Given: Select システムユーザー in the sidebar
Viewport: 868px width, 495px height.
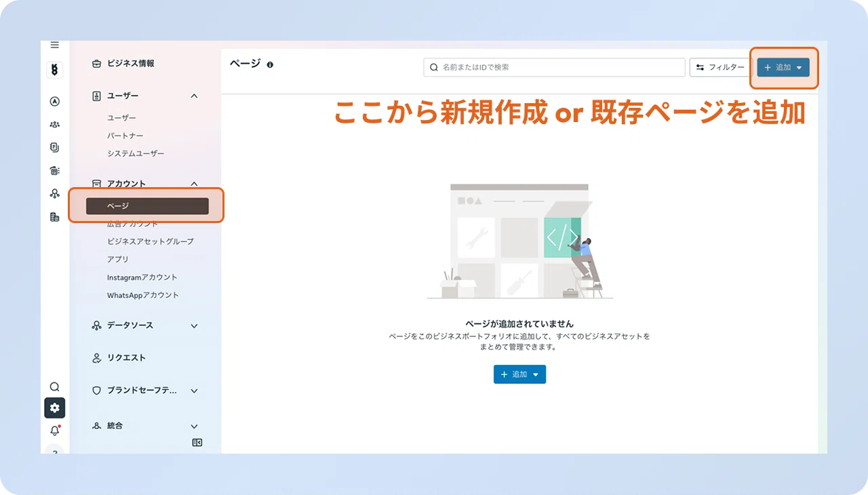Looking at the screenshot, I should [x=136, y=153].
